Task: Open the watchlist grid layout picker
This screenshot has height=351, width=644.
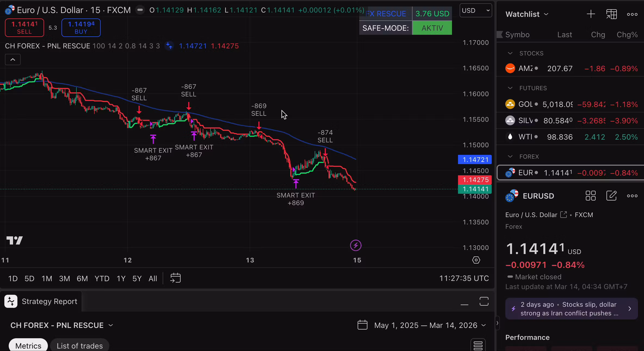Action: coord(612,14)
